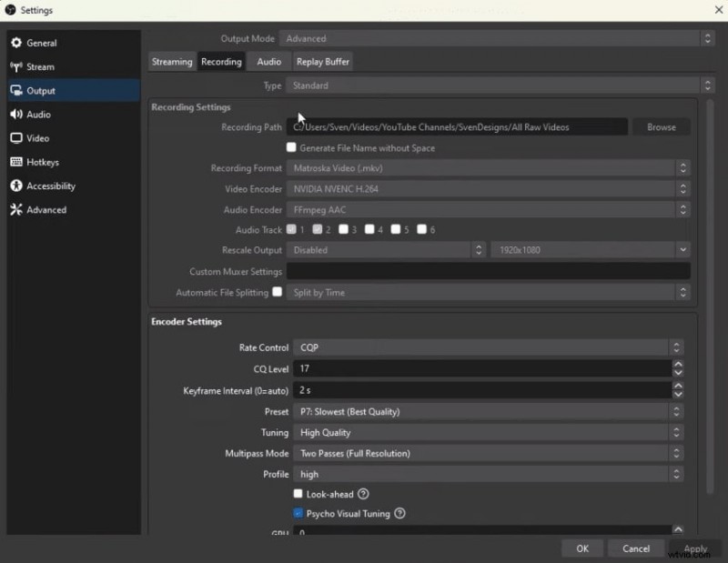This screenshot has width=728, height=563.
Task: Open Accessibility settings category
Action: tap(74, 186)
